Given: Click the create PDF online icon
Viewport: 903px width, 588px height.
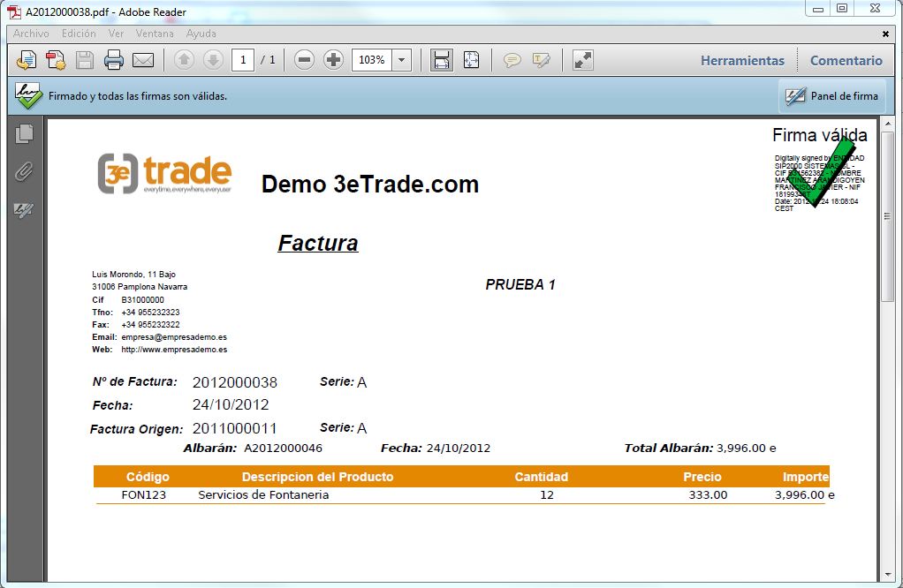Looking at the screenshot, I should tap(26, 60).
